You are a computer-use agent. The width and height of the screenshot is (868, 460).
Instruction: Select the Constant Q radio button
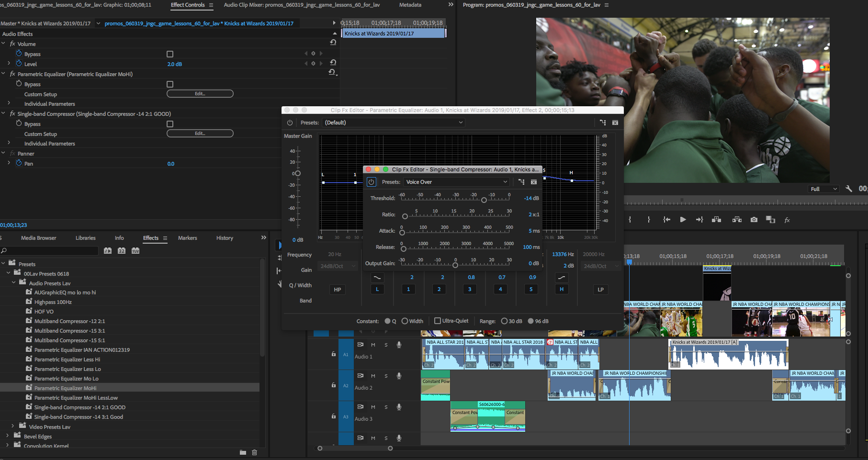pyautogui.click(x=388, y=321)
